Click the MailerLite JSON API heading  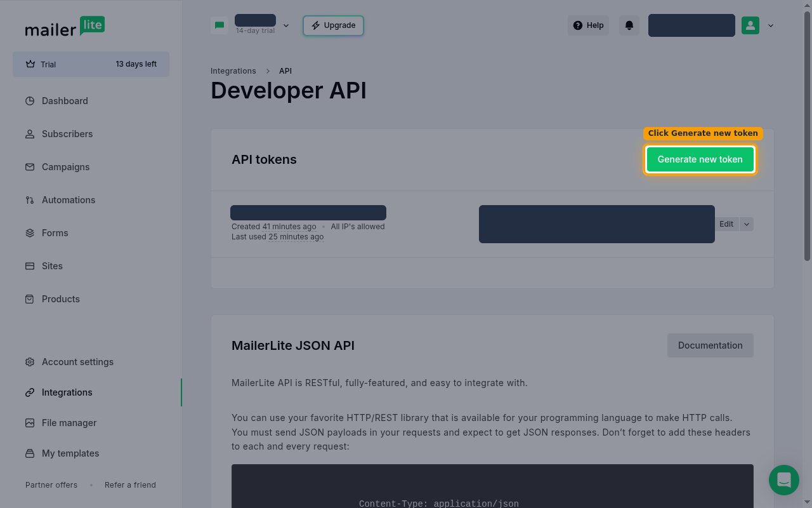coord(293,345)
